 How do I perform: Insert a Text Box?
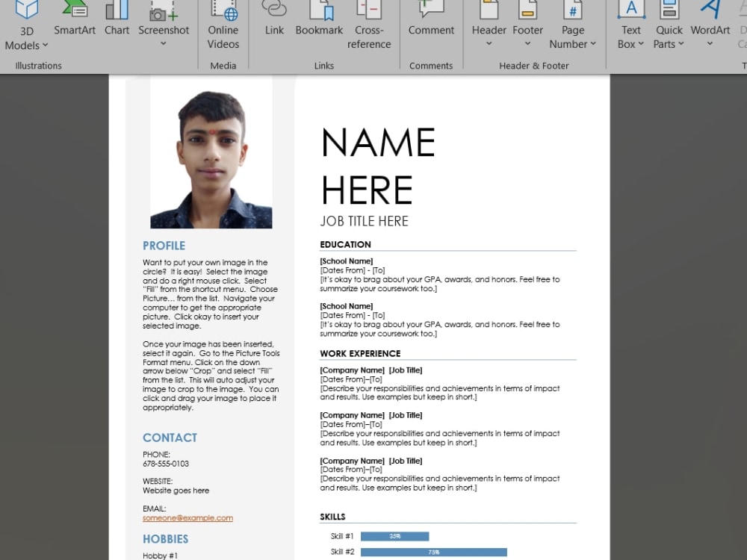click(630, 26)
